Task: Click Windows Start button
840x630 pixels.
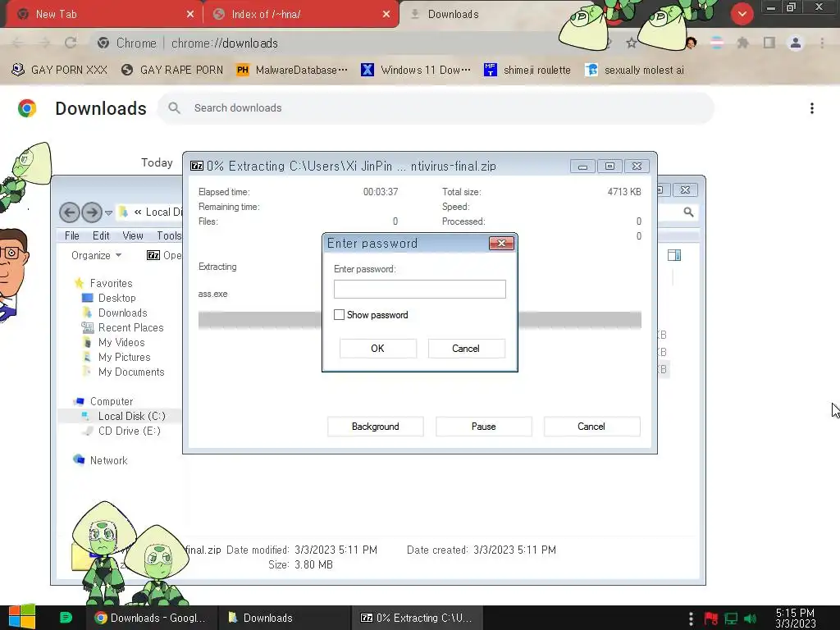Action: 22,618
